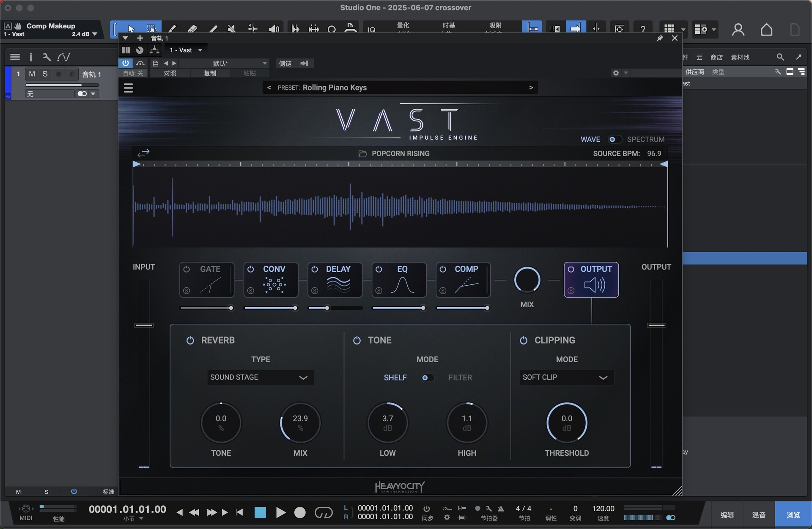
Task: Click the INPUT level fader handle
Action: point(144,325)
